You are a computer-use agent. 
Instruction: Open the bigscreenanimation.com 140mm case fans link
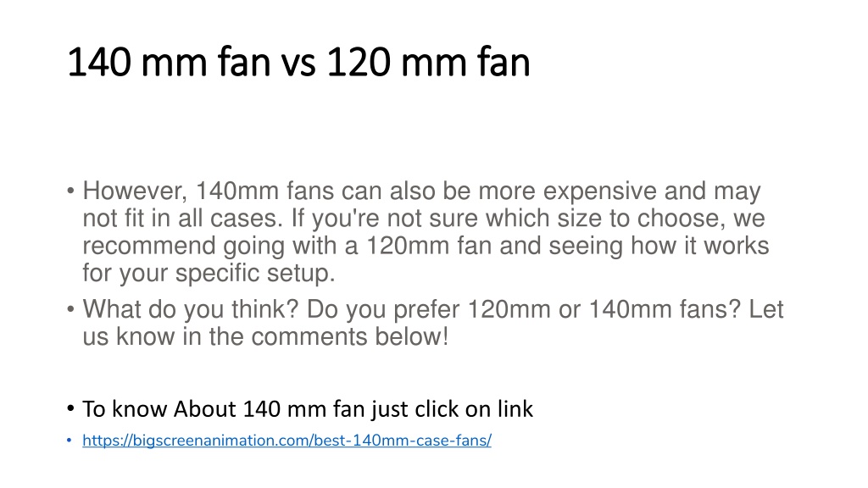[287, 441]
